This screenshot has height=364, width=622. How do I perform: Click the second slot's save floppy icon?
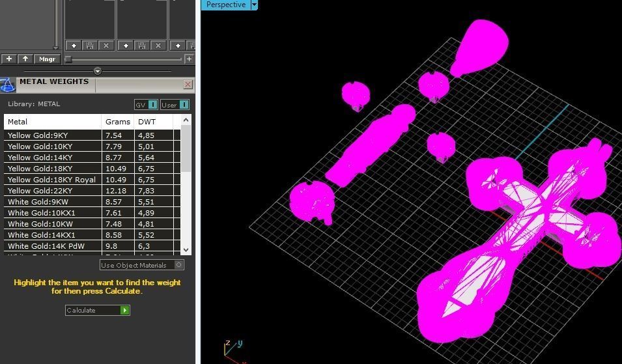pos(142,46)
